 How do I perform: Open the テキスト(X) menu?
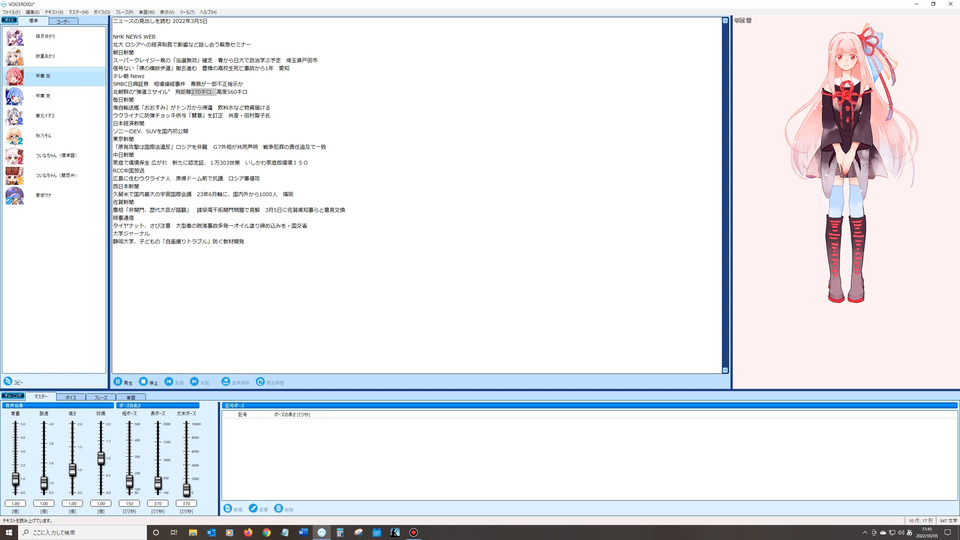(54, 12)
